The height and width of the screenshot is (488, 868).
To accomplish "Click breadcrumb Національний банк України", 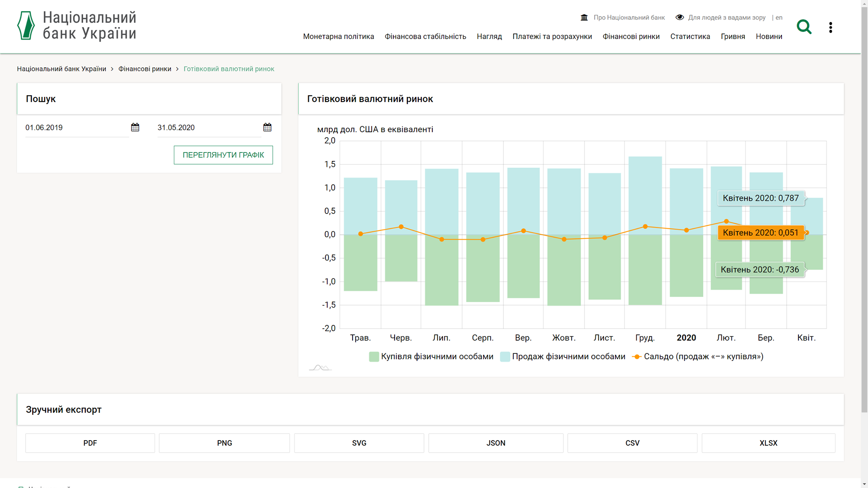I will tap(61, 69).
